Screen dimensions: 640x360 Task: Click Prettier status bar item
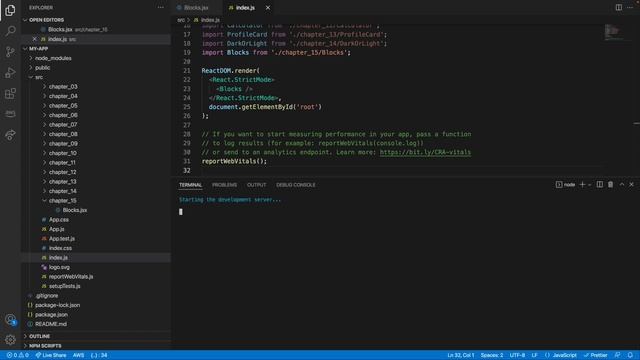pos(596,355)
